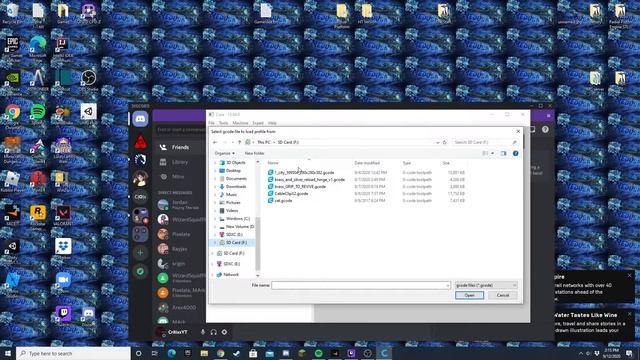Open Discord help question mark icon
This screenshot has height=360, width=640.
click(x=545, y=130)
